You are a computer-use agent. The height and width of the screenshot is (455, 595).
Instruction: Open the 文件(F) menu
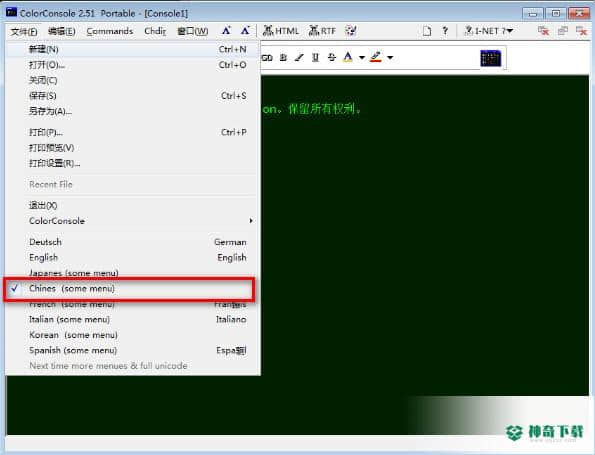point(24,31)
